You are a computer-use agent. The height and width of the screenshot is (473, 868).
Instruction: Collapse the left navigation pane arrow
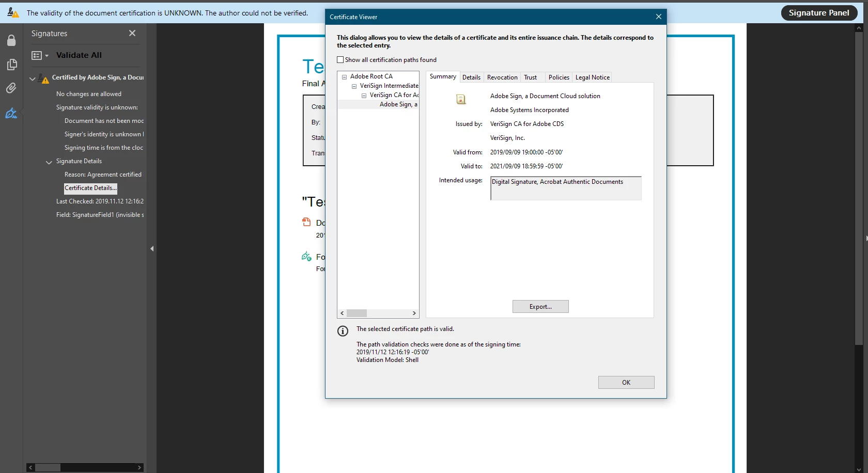tap(152, 249)
